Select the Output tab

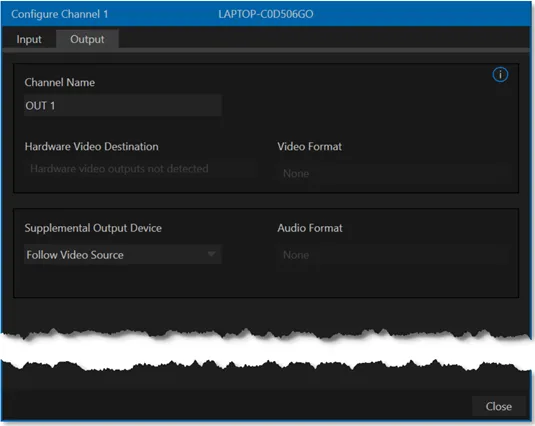[x=87, y=39]
